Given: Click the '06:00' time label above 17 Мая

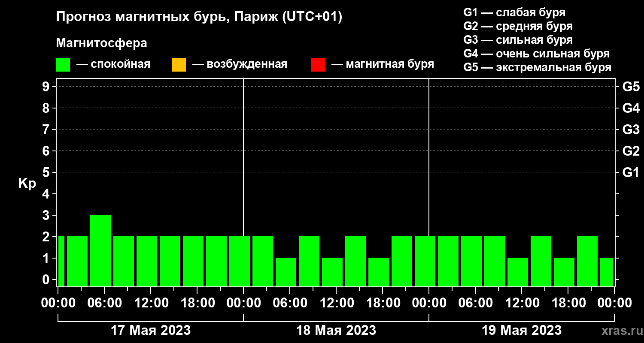Looking at the screenshot, I should point(104,303).
